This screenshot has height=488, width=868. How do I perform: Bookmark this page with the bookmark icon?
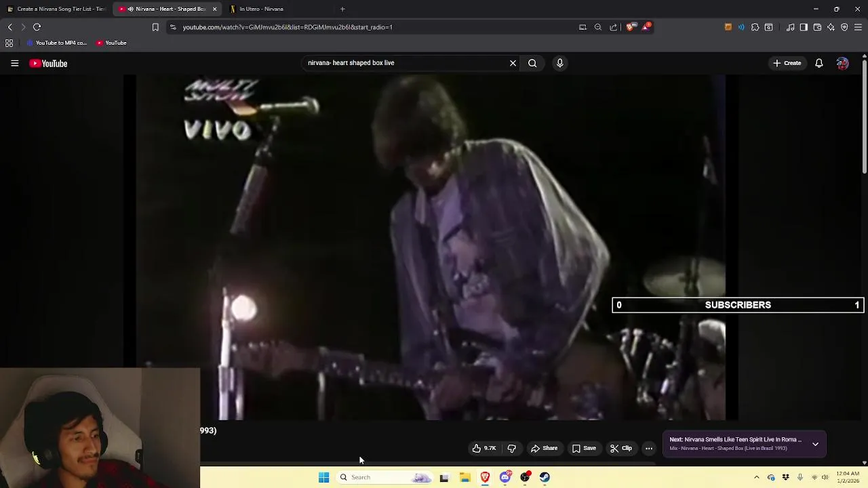point(155,27)
